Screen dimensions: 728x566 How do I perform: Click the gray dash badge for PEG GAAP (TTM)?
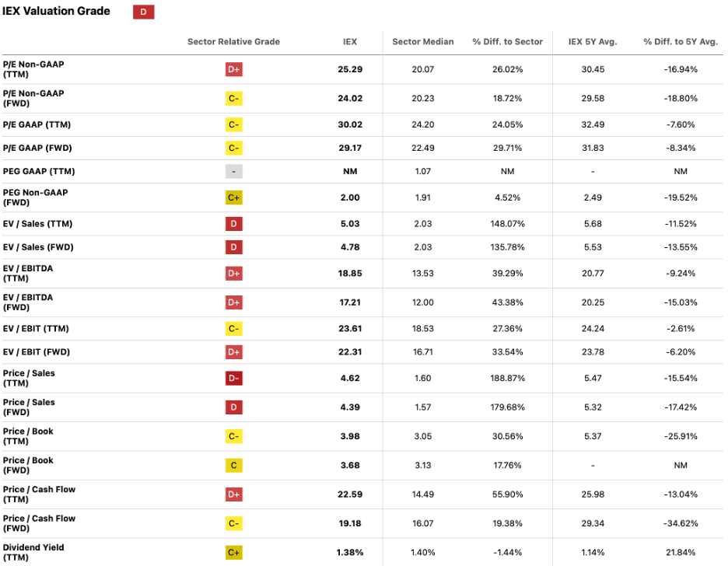[x=233, y=171]
